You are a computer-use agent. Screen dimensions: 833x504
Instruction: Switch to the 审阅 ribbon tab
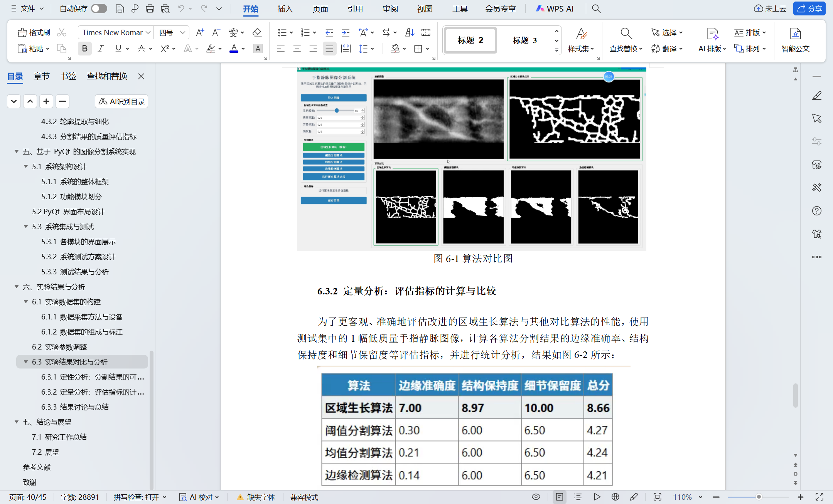pos(390,8)
